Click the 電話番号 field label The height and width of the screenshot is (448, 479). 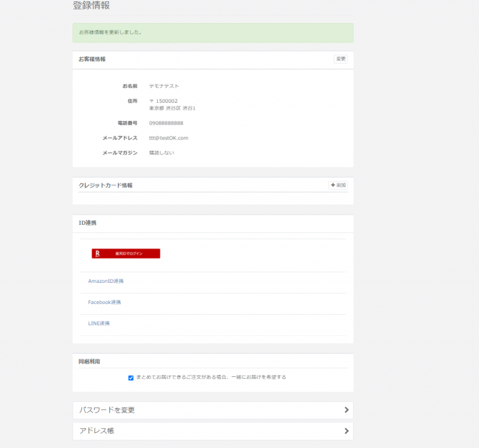click(127, 123)
